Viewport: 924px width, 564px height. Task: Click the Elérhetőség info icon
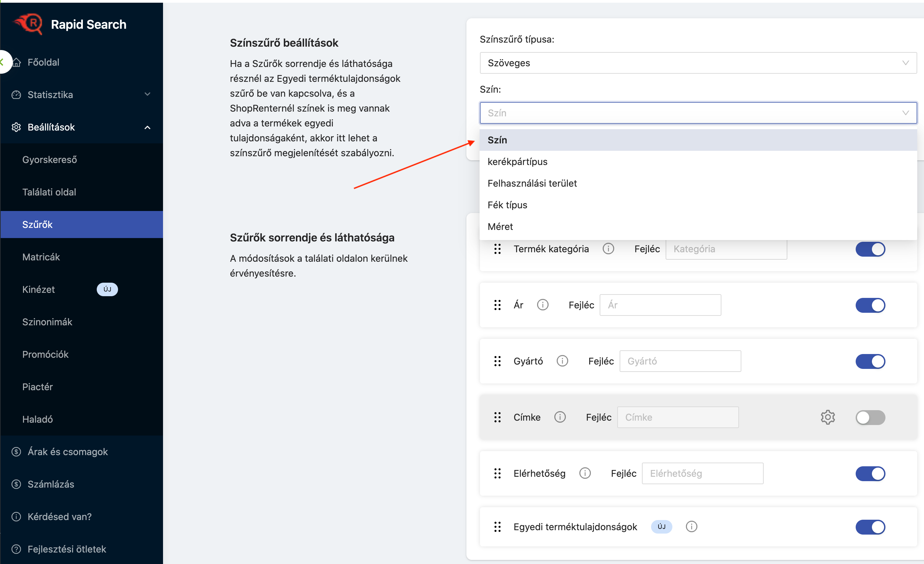585,473
